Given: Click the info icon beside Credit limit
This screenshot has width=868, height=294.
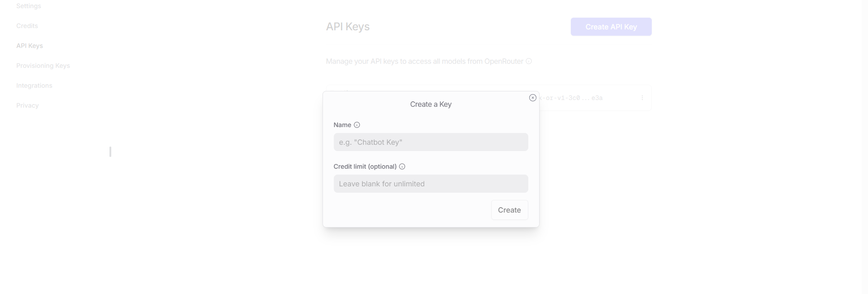Looking at the screenshot, I should [402, 166].
